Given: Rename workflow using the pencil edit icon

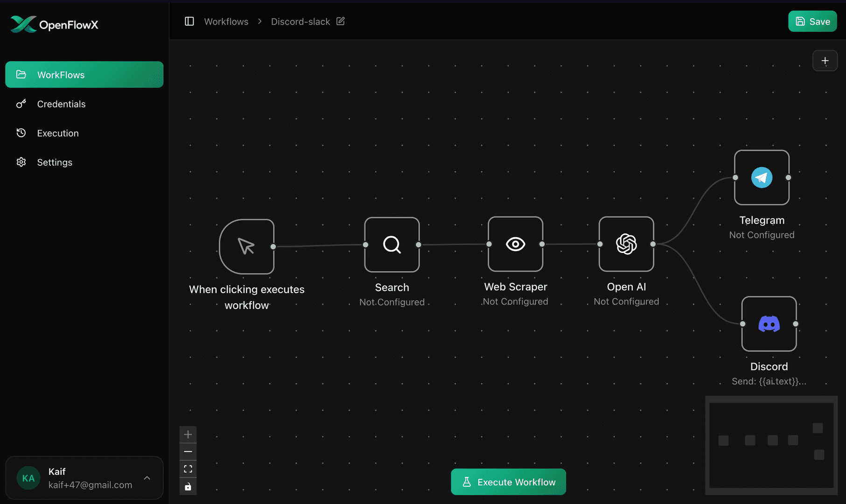Looking at the screenshot, I should (340, 21).
